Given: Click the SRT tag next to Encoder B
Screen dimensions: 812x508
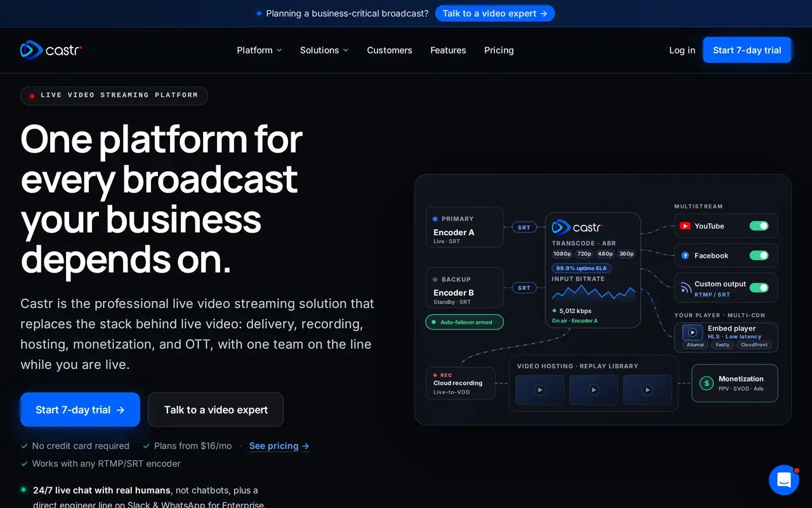Looking at the screenshot, I should coord(524,288).
